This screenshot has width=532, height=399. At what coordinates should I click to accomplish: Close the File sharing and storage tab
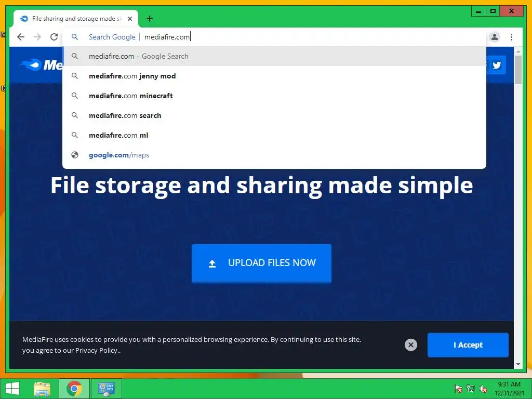click(x=129, y=19)
